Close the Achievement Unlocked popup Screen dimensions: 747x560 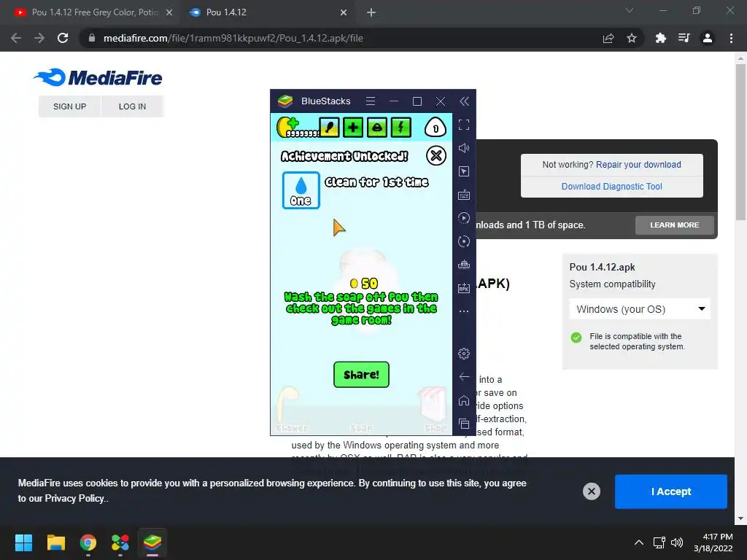[x=436, y=156]
